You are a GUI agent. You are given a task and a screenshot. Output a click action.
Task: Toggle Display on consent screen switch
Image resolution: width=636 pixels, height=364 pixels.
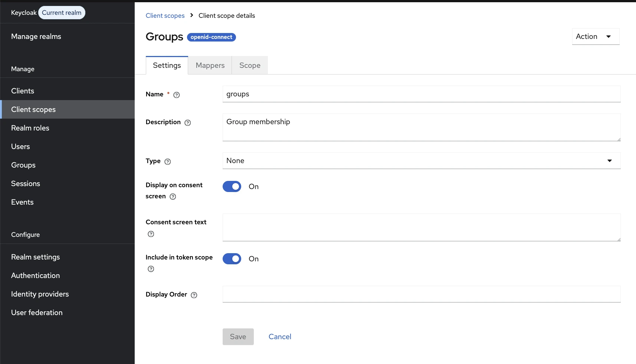pyautogui.click(x=232, y=186)
